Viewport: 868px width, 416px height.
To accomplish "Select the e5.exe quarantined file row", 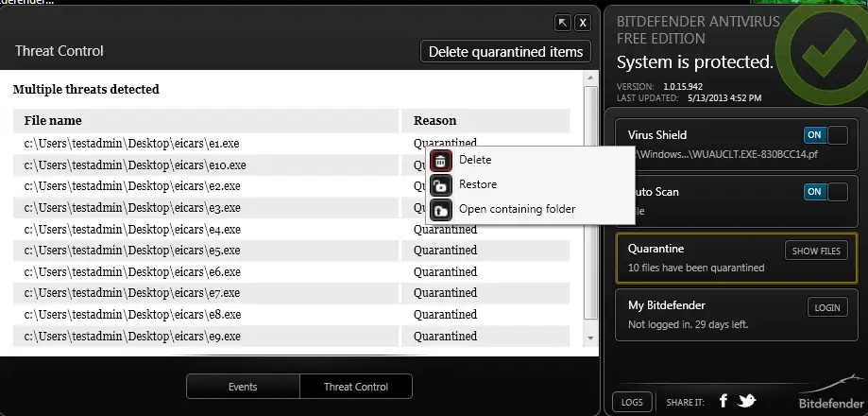I will coord(291,251).
